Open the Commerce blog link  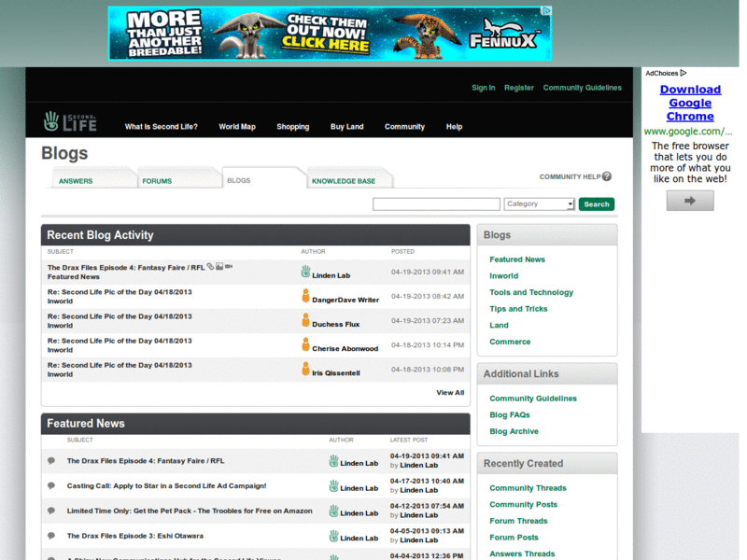[510, 342]
